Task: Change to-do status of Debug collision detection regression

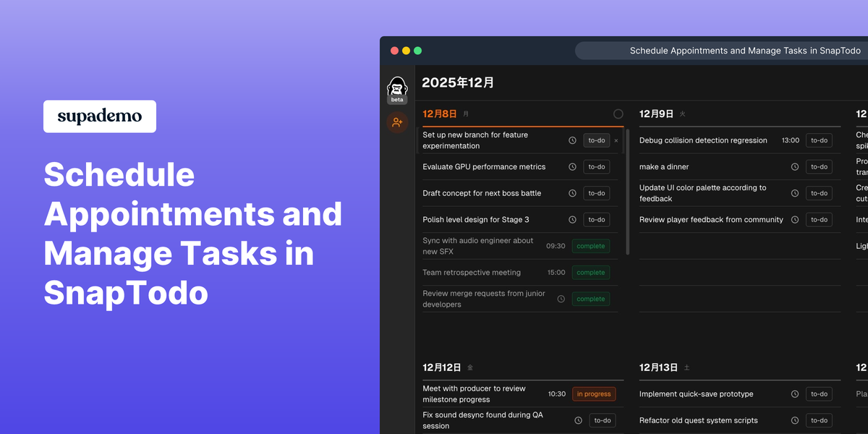Action: [819, 140]
